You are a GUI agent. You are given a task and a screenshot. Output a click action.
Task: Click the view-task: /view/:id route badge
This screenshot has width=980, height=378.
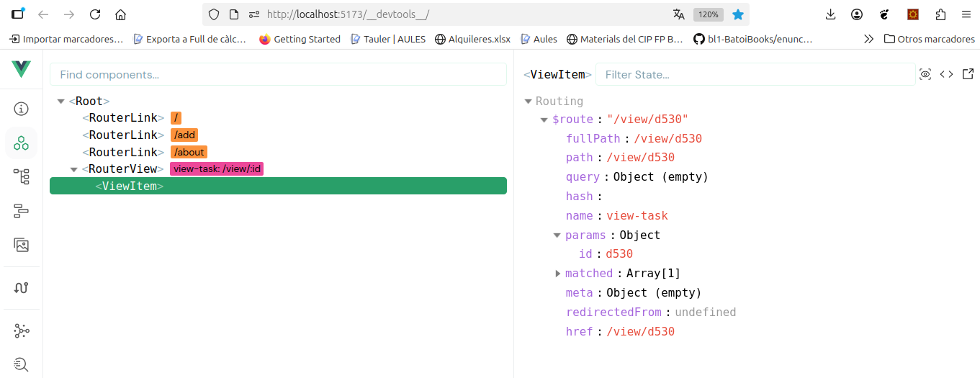[x=217, y=169]
